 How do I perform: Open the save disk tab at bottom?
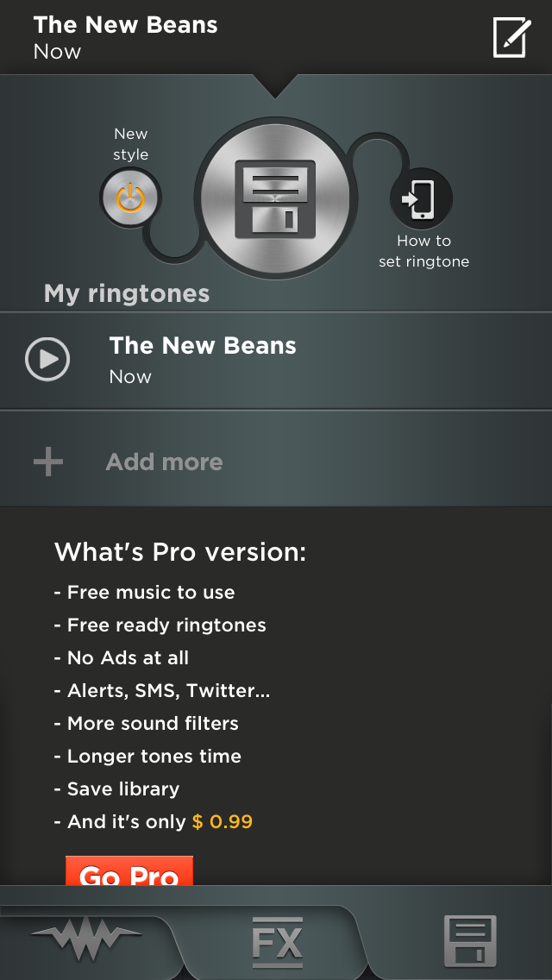pyautogui.click(x=470, y=940)
